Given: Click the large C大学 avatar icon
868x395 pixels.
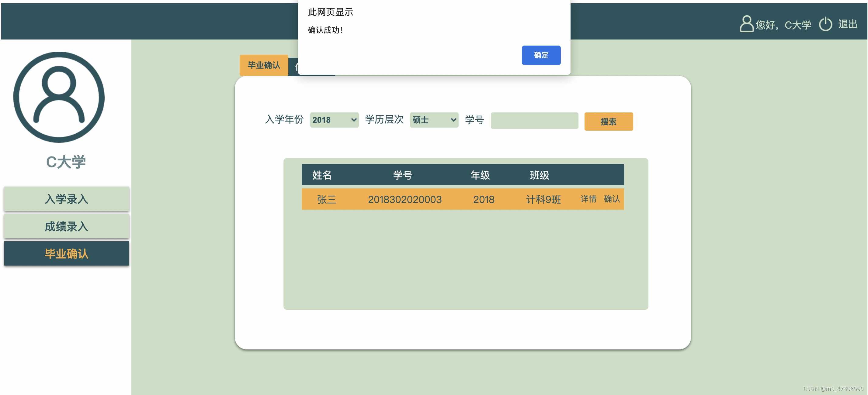Looking at the screenshot, I should 59,97.
